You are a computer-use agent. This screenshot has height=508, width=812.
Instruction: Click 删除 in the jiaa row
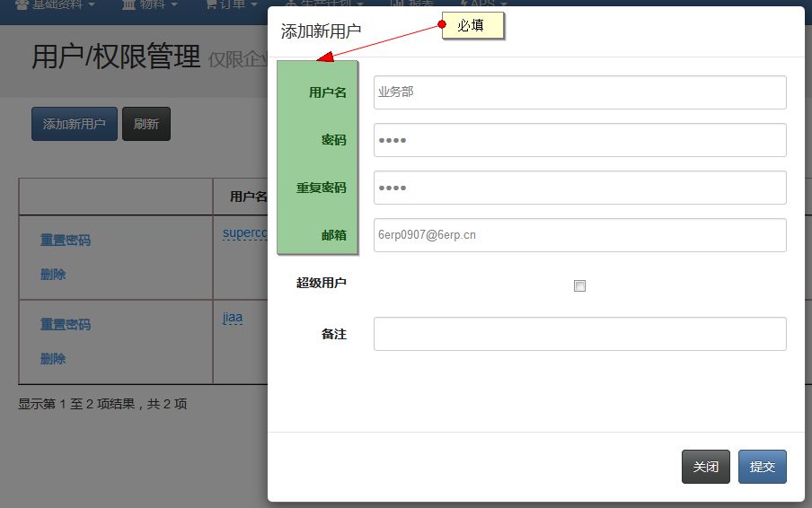53,359
